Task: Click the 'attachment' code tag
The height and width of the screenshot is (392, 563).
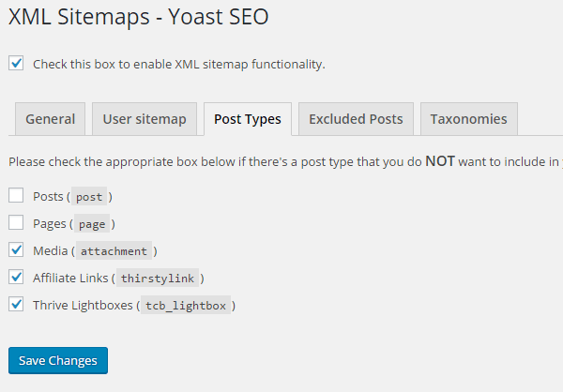Action: pyautogui.click(x=114, y=251)
